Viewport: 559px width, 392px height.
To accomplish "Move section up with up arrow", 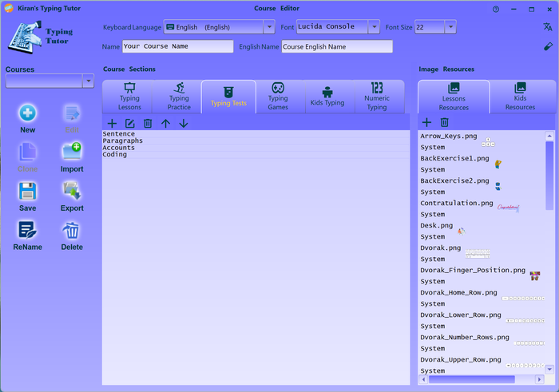I will point(165,123).
